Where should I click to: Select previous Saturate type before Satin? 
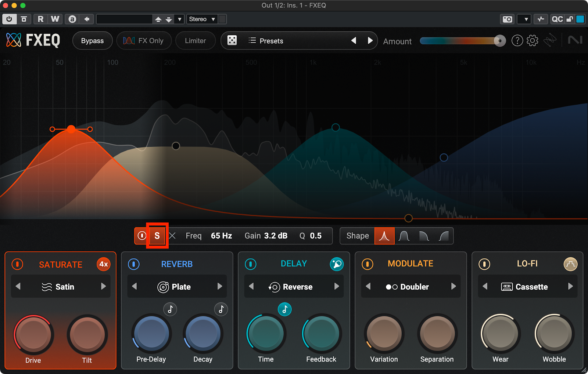point(18,286)
